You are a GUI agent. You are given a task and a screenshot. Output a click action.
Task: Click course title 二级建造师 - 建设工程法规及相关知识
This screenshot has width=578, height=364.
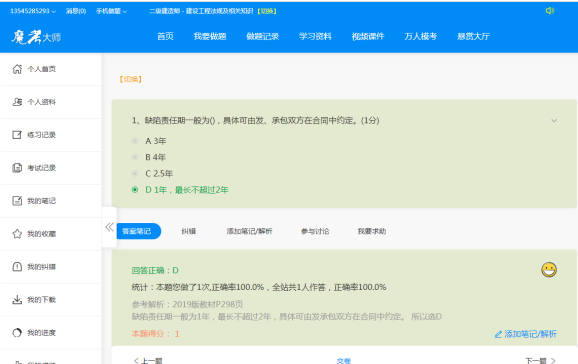pyautogui.click(x=201, y=11)
